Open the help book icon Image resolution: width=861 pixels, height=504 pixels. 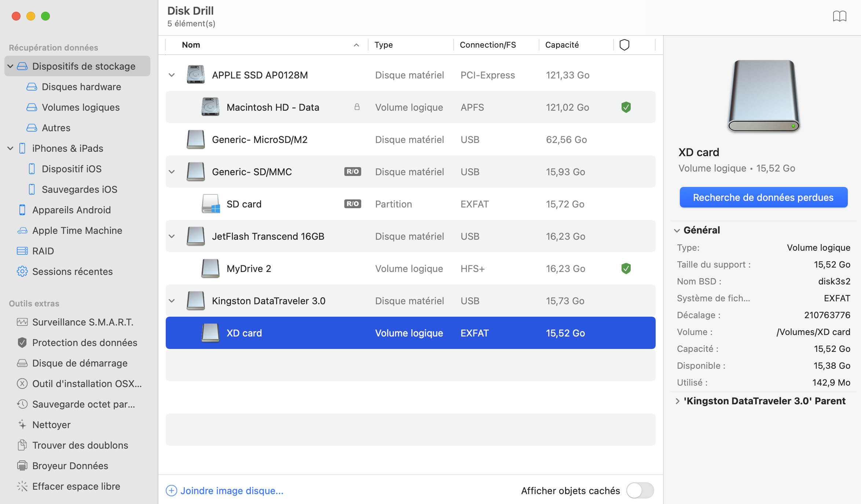click(x=839, y=16)
